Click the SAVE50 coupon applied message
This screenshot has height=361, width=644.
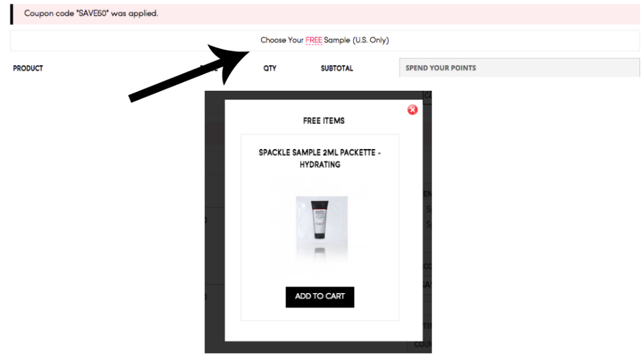pyautogui.click(x=91, y=13)
